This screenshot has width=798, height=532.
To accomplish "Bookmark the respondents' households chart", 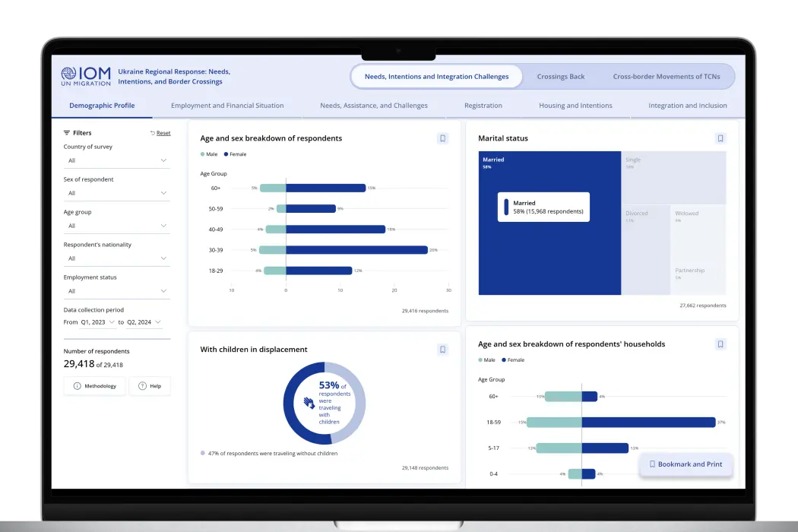I will click(x=720, y=344).
